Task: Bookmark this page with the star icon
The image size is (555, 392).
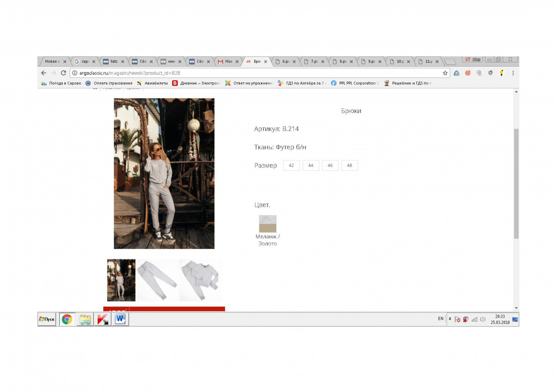Action: pyautogui.click(x=445, y=73)
